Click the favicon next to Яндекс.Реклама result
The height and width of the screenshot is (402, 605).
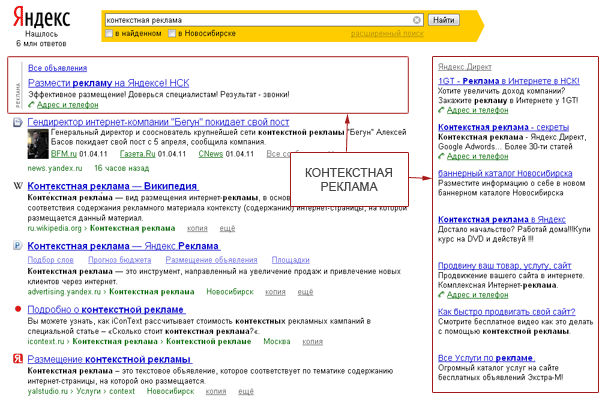[x=18, y=245]
